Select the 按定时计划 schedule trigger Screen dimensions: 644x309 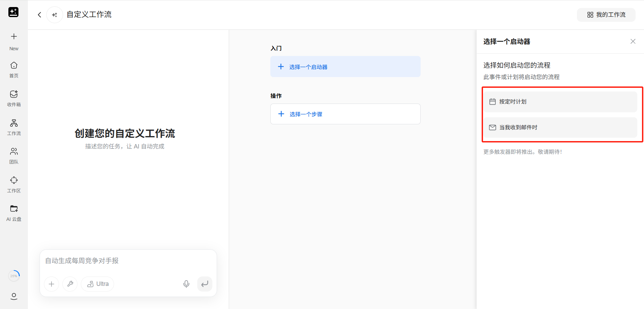(x=560, y=102)
